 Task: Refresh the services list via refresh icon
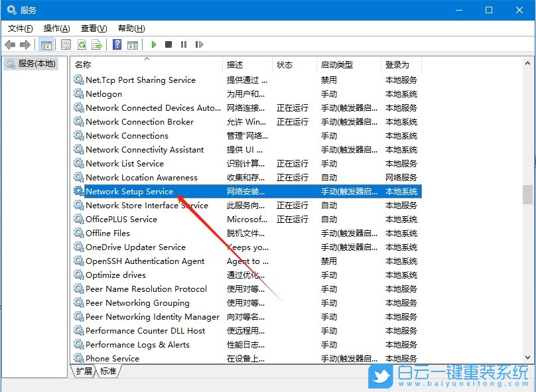[x=82, y=44]
